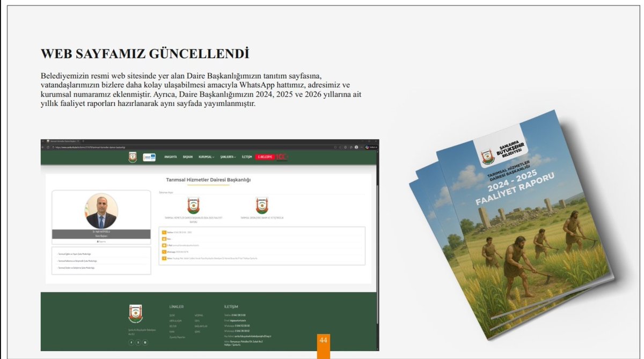This screenshot has width=644, height=359.
Task: Click the 100. yıl emblem in navbar
Action: click(x=282, y=157)
